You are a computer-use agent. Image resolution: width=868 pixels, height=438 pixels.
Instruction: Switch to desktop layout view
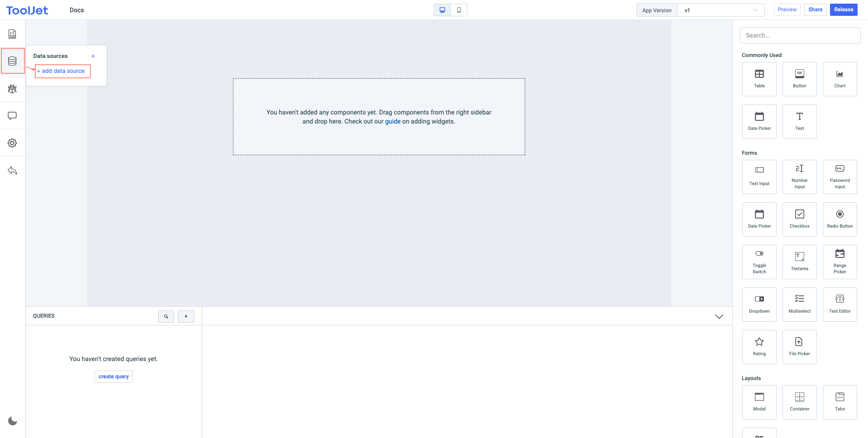[442, 10]
